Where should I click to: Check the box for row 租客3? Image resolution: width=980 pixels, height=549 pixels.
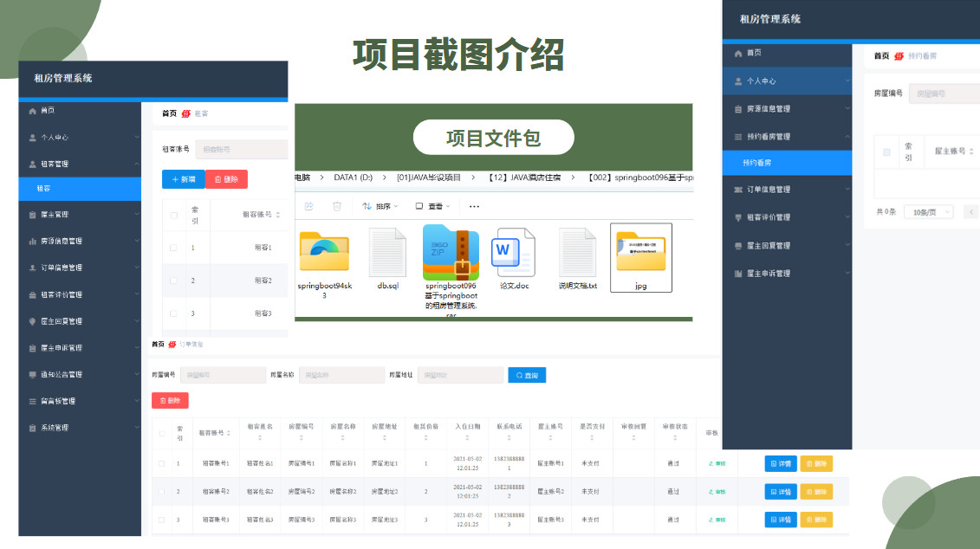pyautogui.click(x=174, y=313)
